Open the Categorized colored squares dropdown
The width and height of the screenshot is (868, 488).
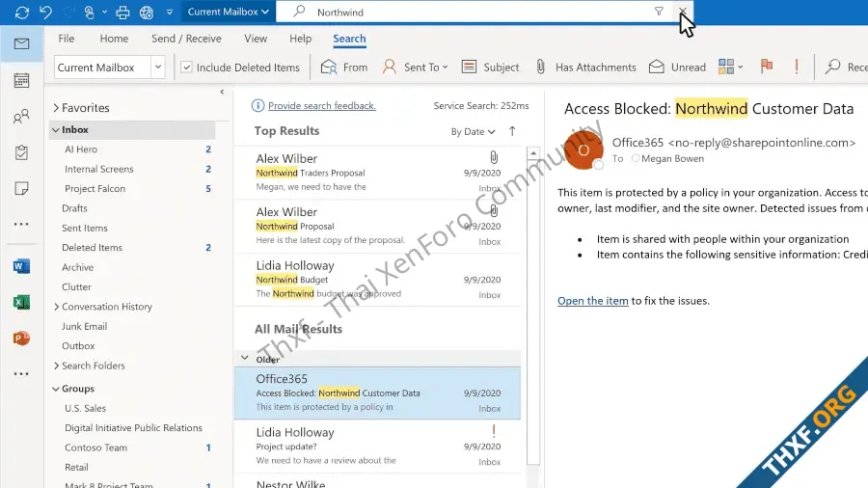point(731,67)
